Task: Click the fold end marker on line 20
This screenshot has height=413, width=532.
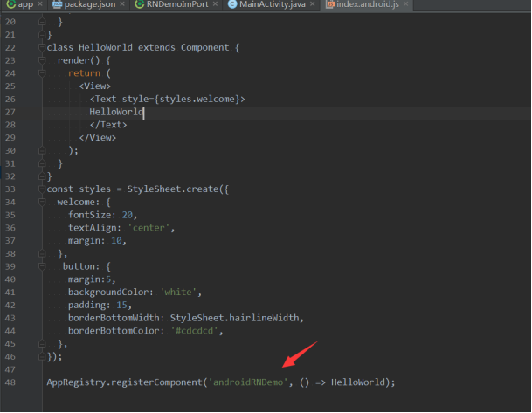Action: 42,22
